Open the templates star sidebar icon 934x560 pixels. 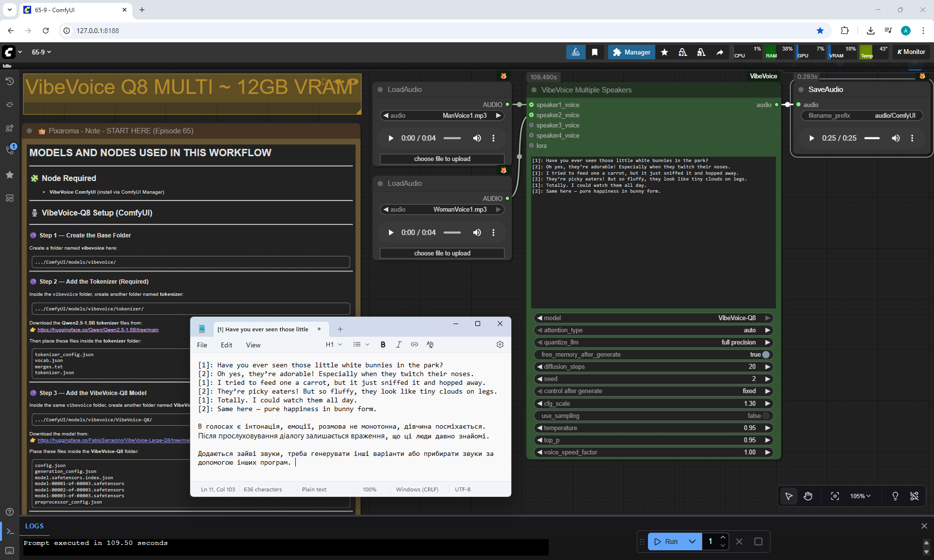pyautogui.click(x=9, y=175)
